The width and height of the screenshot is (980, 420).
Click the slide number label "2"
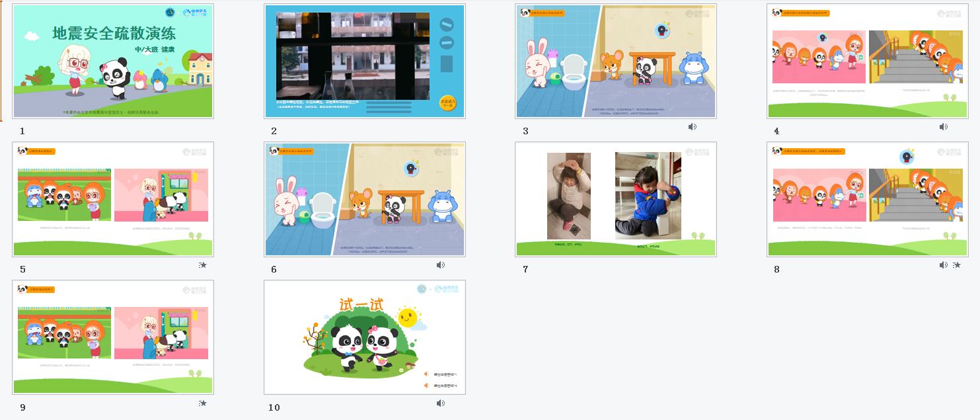tap(274, 131)
